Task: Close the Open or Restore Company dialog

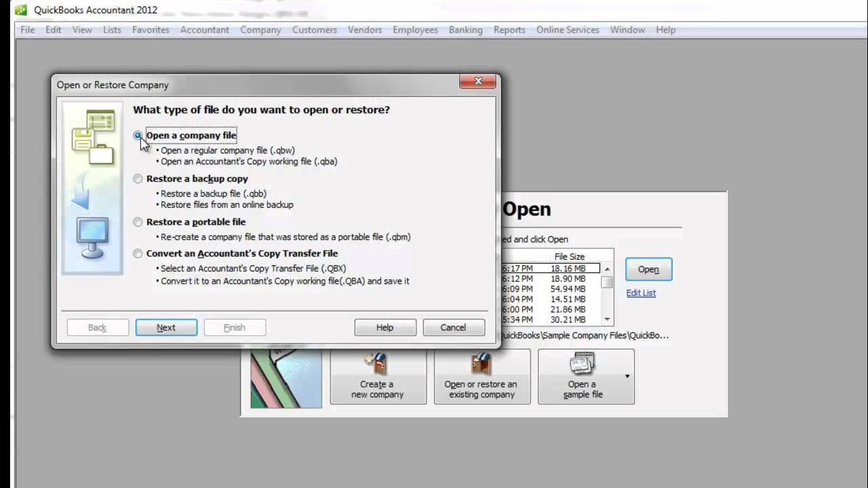Action: click(x=478, y=81)
